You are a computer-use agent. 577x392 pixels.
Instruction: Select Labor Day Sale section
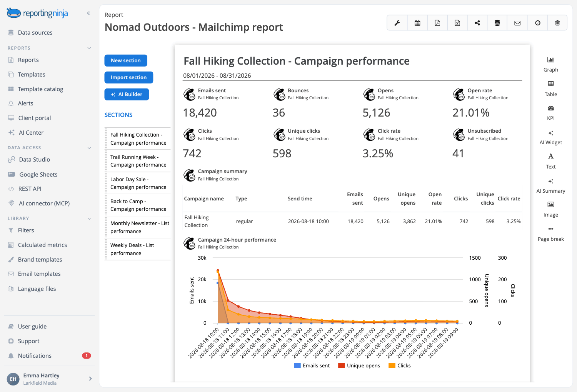138,183
